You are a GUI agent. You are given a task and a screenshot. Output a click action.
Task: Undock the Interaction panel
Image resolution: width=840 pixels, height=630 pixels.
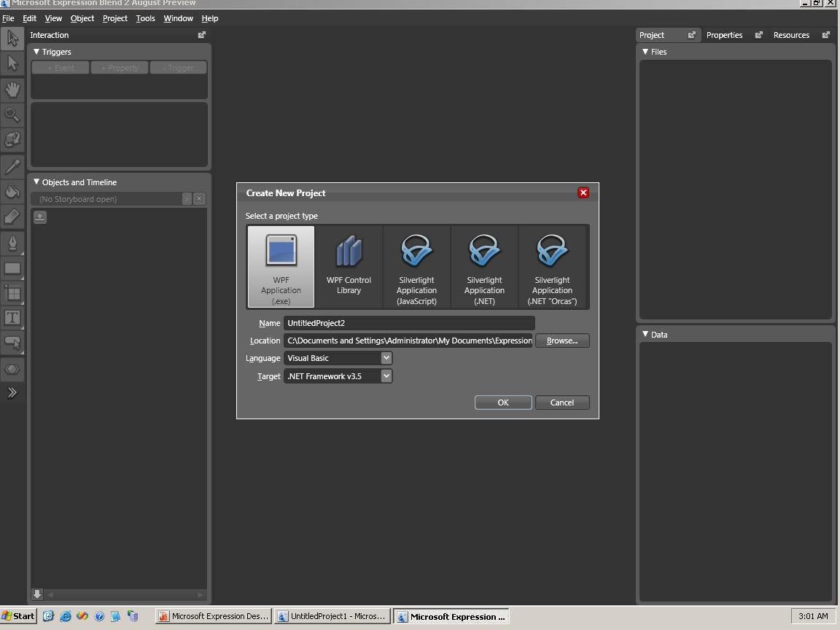point(202,35)
